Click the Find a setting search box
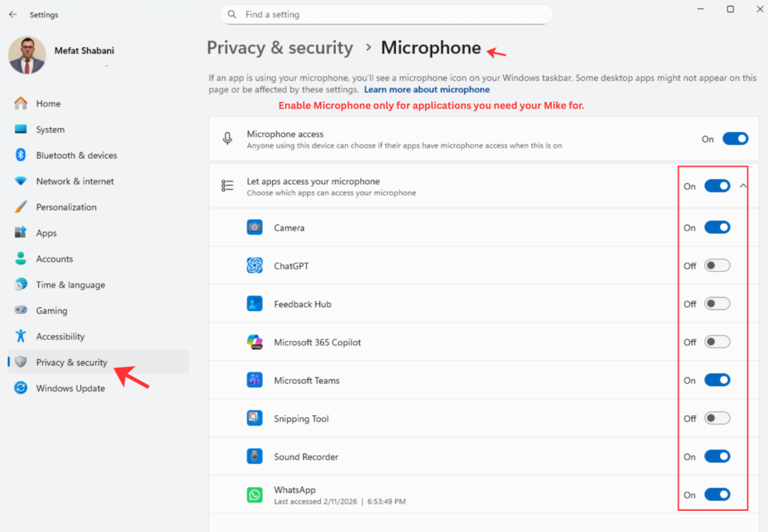The width and height of the screenshot is (768, 532). (x=386, y=14)
